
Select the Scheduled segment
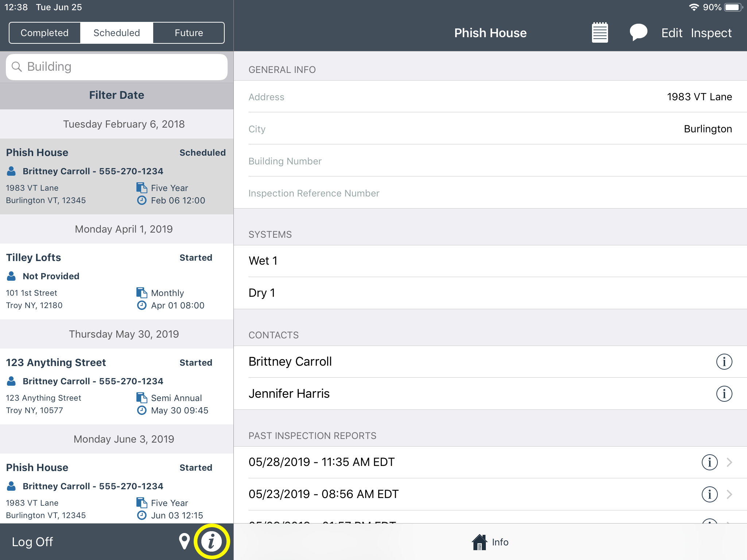(x=117, y=33)
